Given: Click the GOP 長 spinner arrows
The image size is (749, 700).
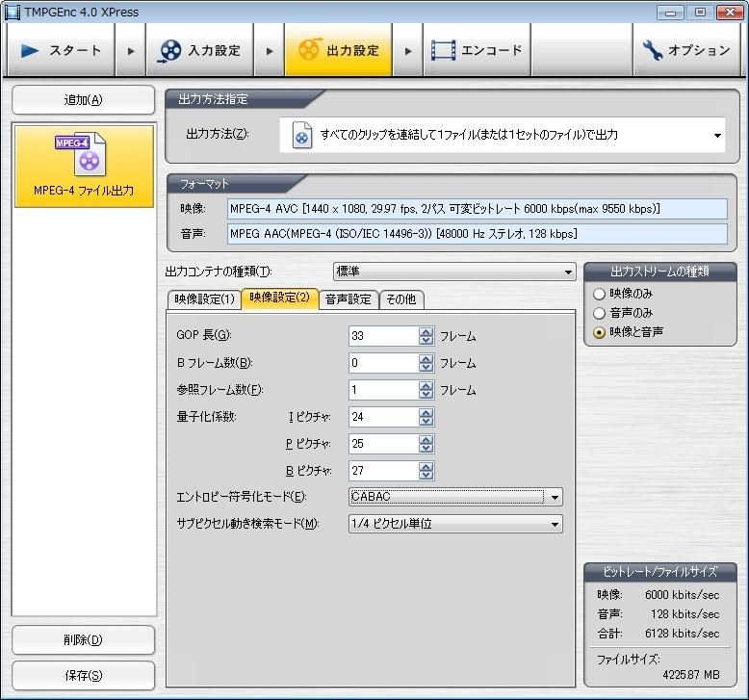Looking at the screenshot, I should coord(426,336).
